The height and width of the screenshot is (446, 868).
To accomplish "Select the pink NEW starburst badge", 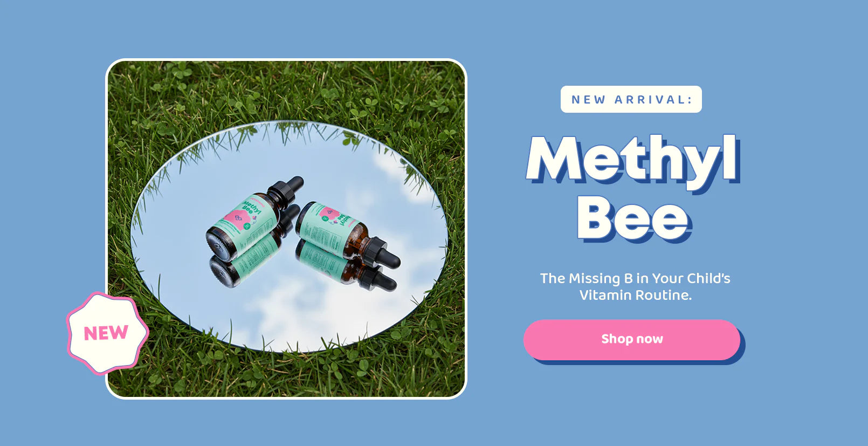I will point(107,333).
